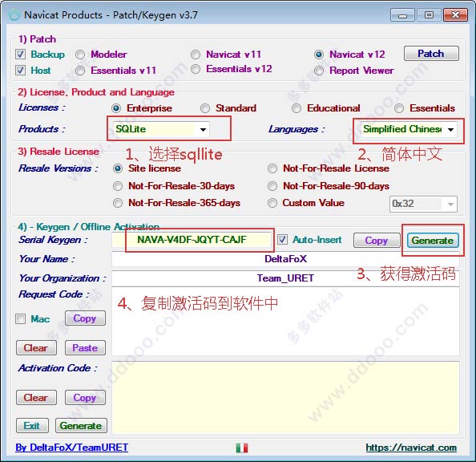This screenshot has height=462, width=476.
Task: Enable the Mac checkbox
Action: point(20,319)
